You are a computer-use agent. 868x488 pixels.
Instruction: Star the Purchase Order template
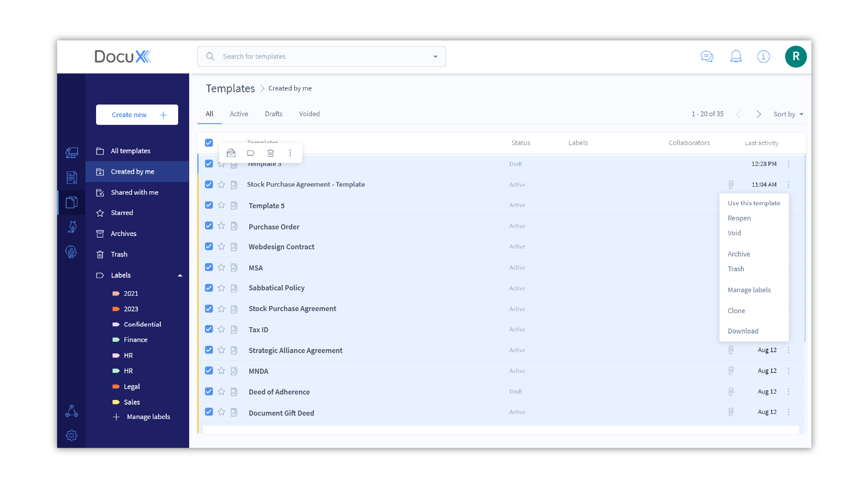(x=221, y=226)
